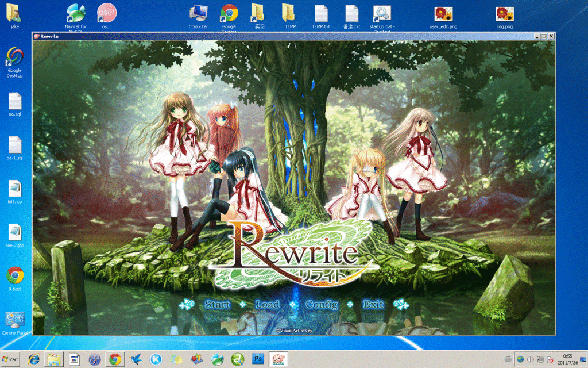Open the volume control in system tray
This screenshot has width=588, height=368.
point(530,359)
